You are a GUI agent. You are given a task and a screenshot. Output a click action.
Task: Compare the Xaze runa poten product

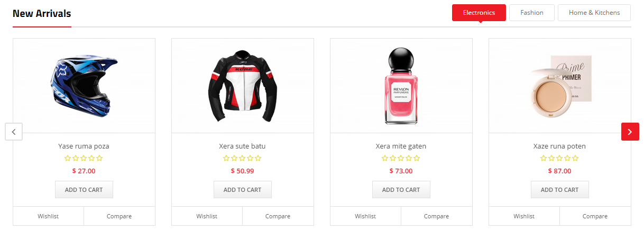(595, 216)
